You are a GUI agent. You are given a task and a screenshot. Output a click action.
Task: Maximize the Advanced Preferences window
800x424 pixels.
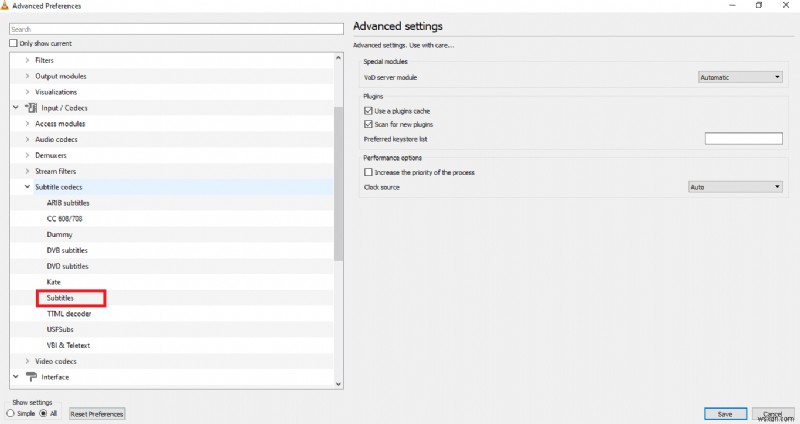(759, 6)
